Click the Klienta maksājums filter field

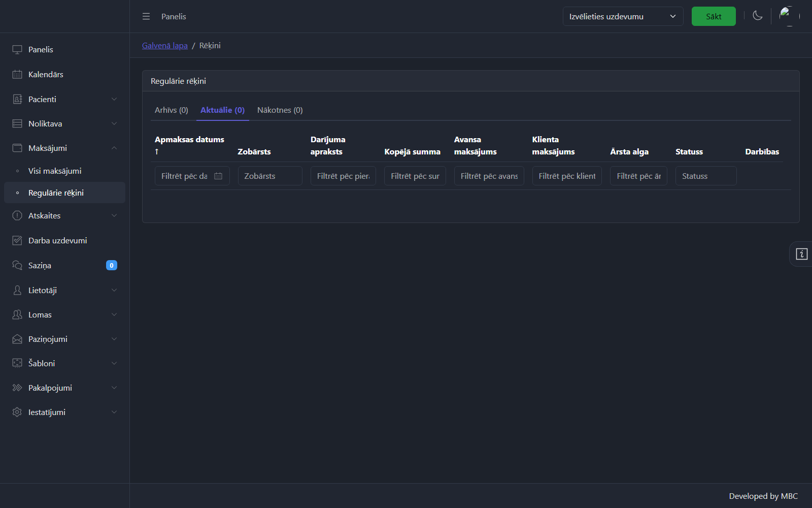pyautogui.click(x=567, y=176)
